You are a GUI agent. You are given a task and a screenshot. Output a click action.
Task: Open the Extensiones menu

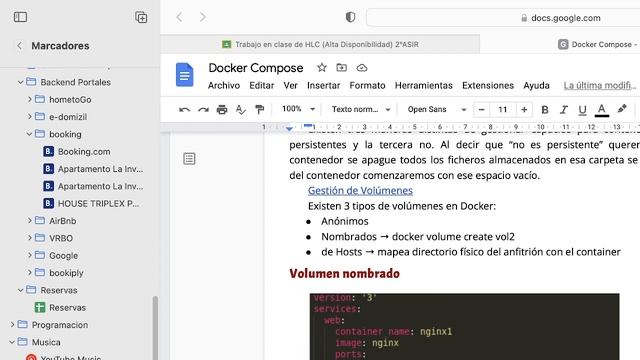(488, 85)
